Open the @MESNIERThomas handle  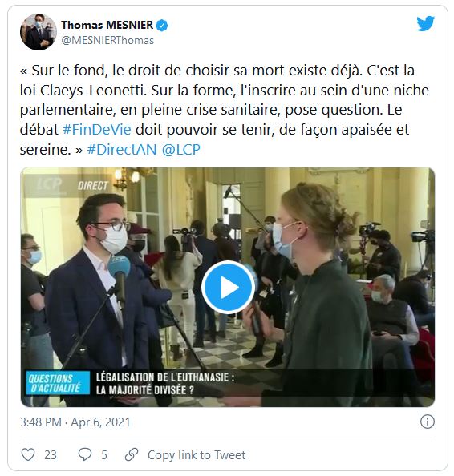click(x=107, y=40)
